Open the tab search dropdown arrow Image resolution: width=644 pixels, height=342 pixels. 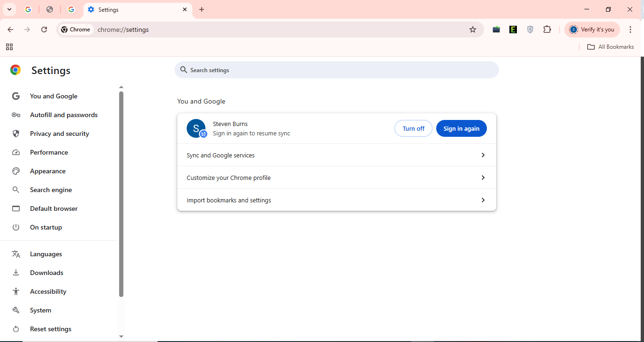[9, 9]
